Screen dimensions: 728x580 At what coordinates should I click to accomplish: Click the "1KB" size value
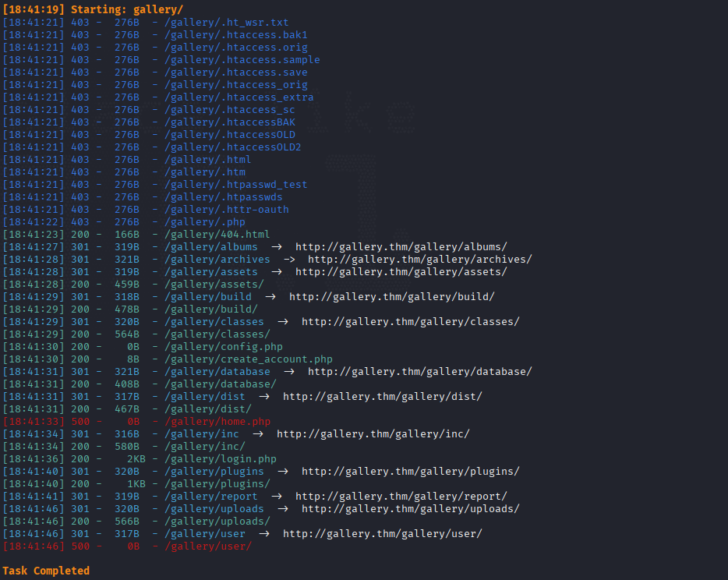tap(136, 484)
